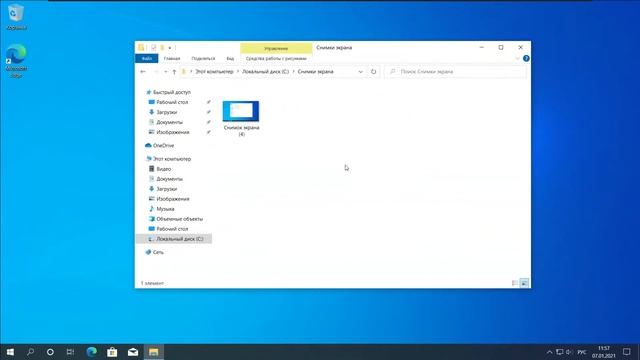
Task: Click the yellow Управление contextual tab
Action: (276, 48)
